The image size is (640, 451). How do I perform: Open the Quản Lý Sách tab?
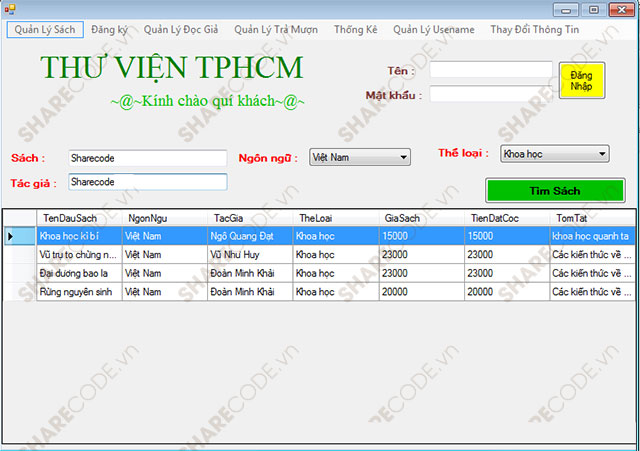(x=45, y=30)
